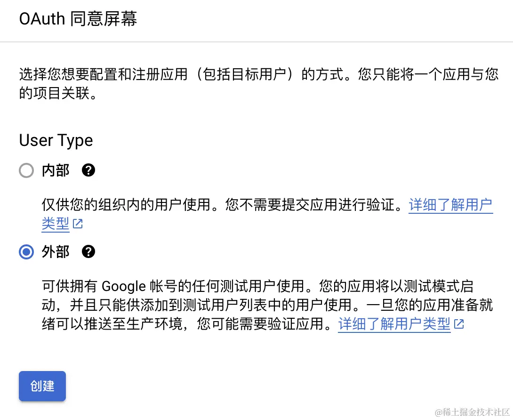Open 详细了解用户类型 link in the 内部 description
Screen dimensions: 513x420
pyautogui.click(x=450, y=205)
